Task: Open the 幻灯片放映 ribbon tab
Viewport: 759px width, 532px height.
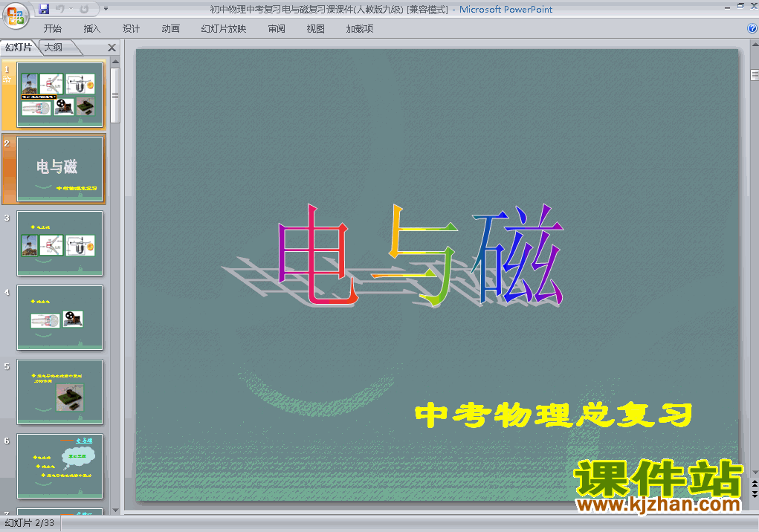Action: [x=224, y=28]
